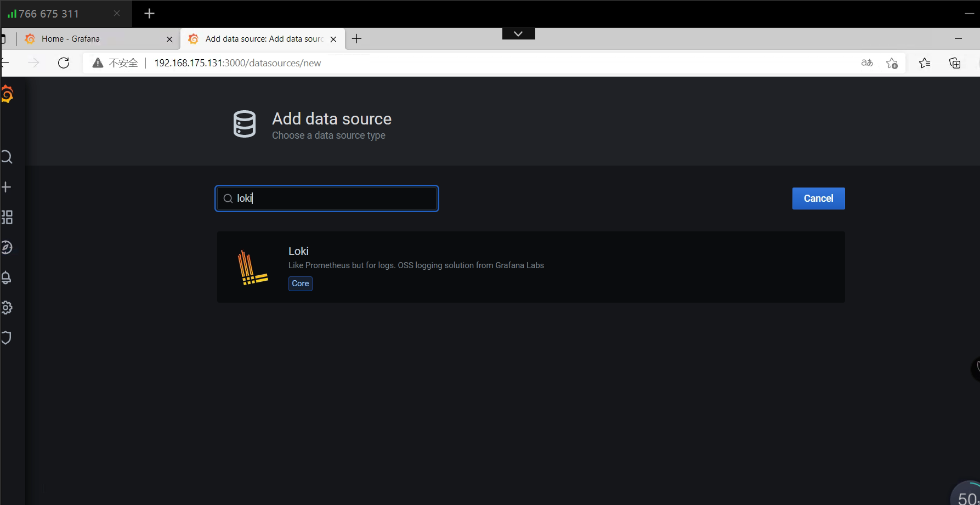The width and height of the screenshot is (980, 505).
Task: Select the 766 675 311 session tab
Action: tap(66, 14)
